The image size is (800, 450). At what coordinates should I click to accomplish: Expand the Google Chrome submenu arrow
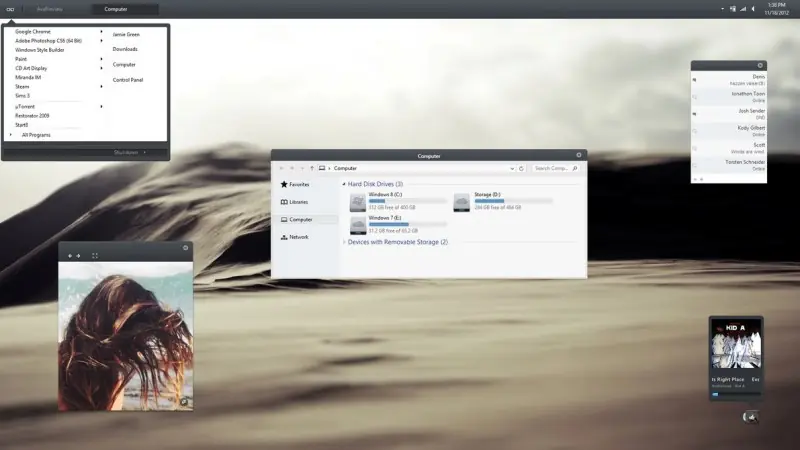pyautogui.click(x=101, y=32)
